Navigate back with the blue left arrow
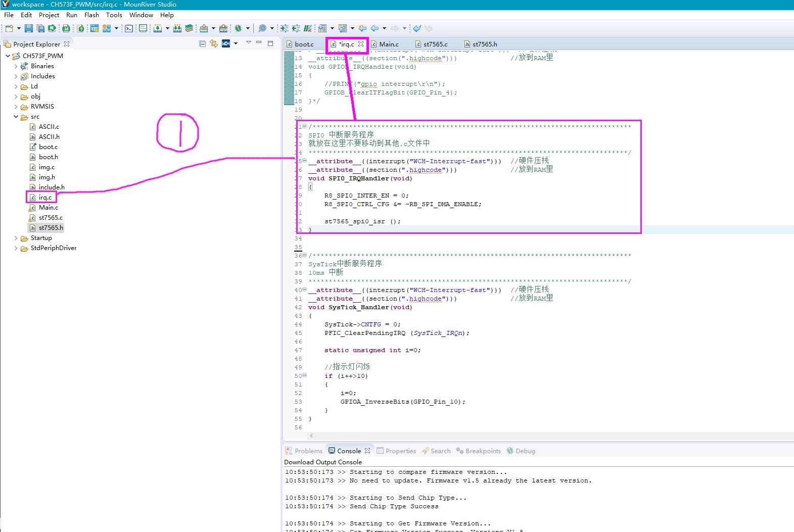Image resolution: width=794 pixels, height=532 pixels. (375, 28)
